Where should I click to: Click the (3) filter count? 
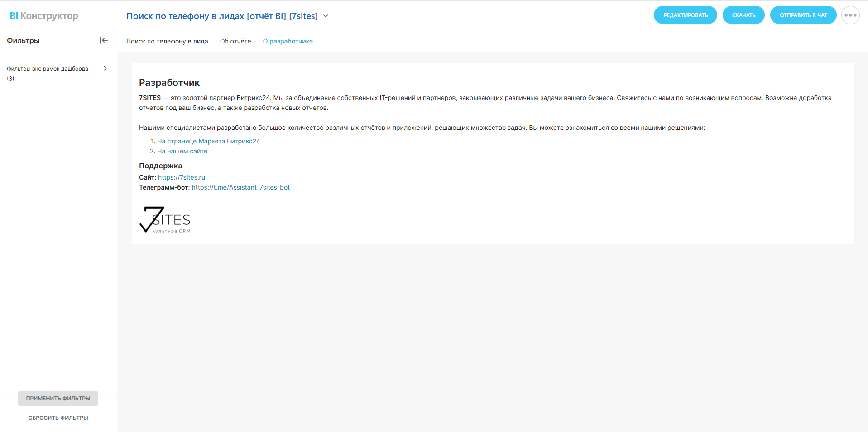[10, 79]
